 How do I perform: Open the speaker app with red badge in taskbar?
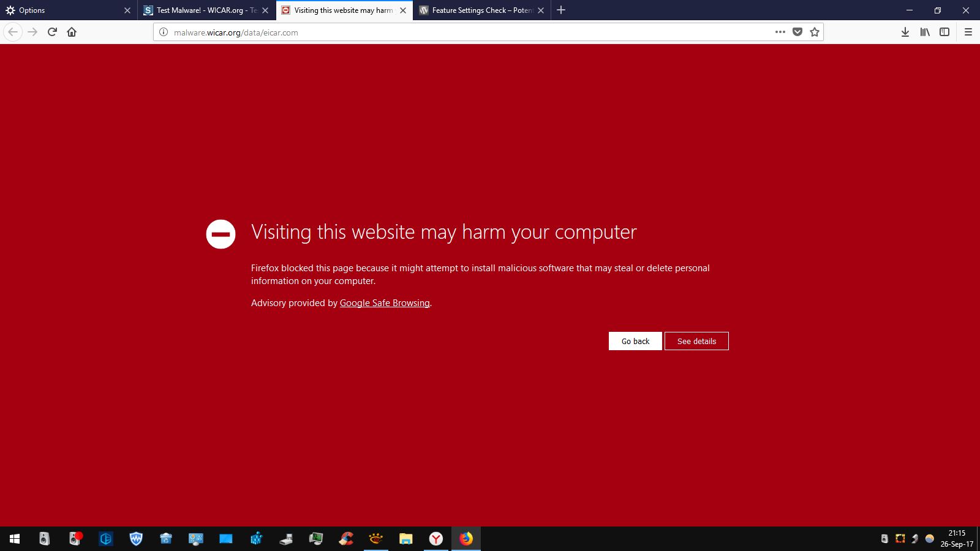[75, 539]
